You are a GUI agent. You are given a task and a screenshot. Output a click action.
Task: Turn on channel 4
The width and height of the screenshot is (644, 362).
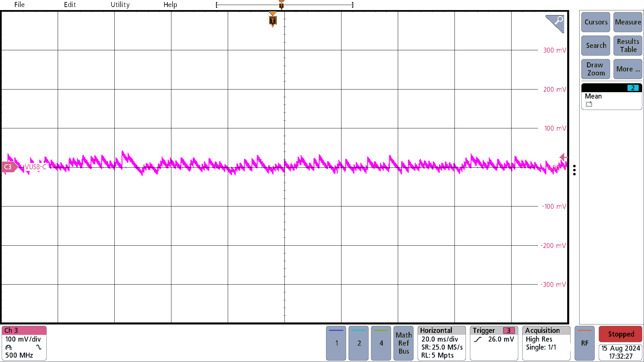pos(381,343)
